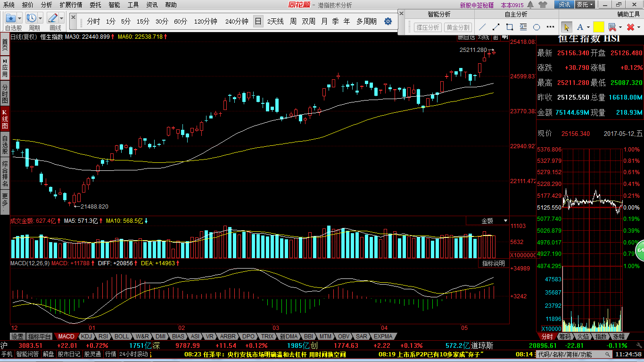Viewport: 644px width, 362px height.
Task: Enable 多周期 multi-period view
Action: tap(366, 21)
